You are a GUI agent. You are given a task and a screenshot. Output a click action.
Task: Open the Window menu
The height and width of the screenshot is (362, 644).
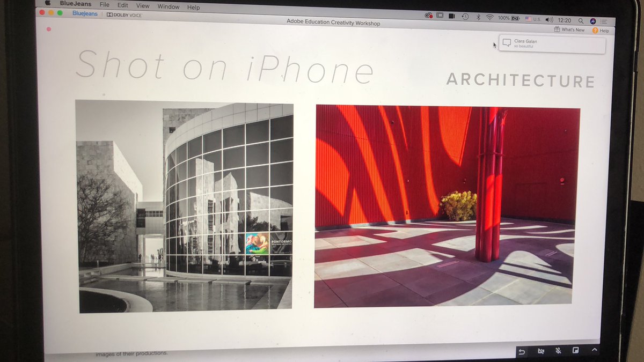point(168,7)
